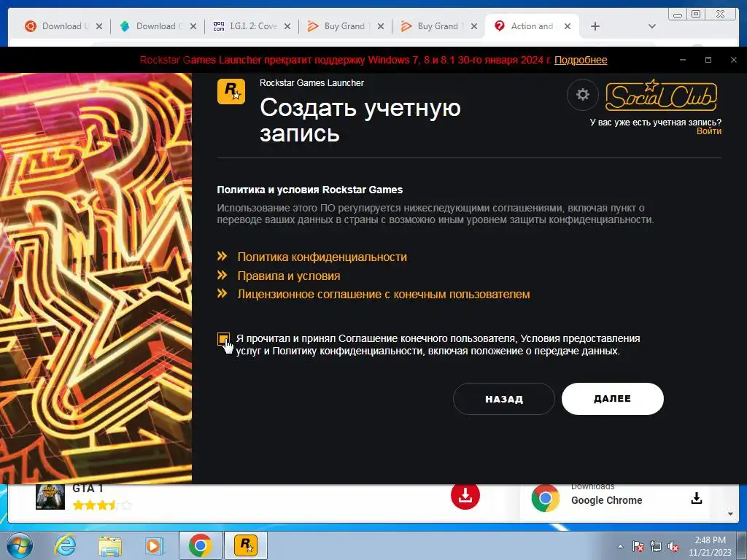Close the Rockstar Games Launcher window

coord(734,60)
